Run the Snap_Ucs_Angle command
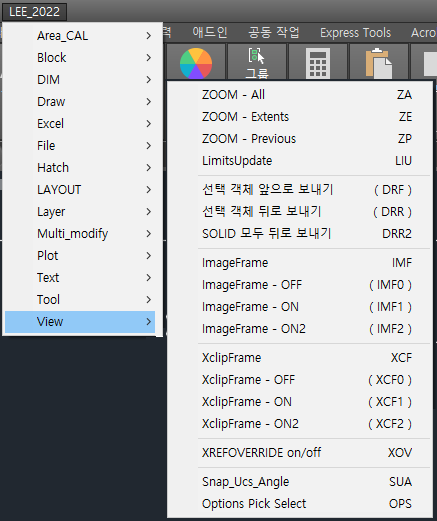This screenshot has width=437, height=521. click(x=300, y=482)
